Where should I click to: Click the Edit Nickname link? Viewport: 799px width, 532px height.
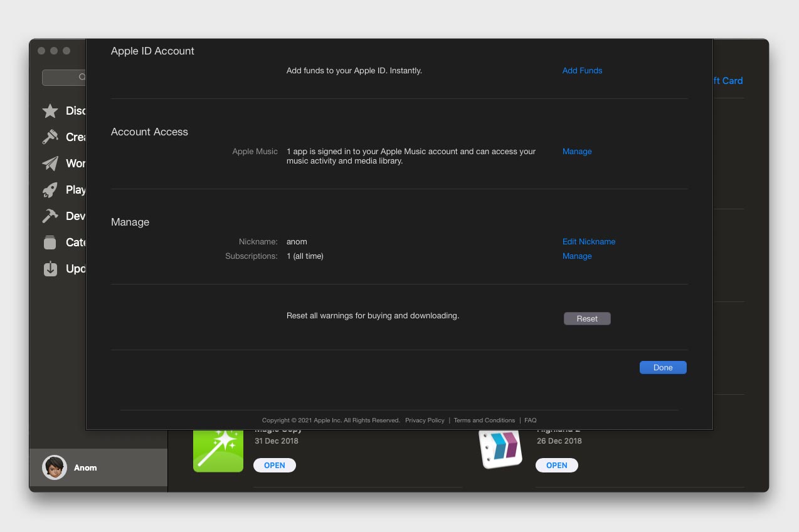pos(588,242)
